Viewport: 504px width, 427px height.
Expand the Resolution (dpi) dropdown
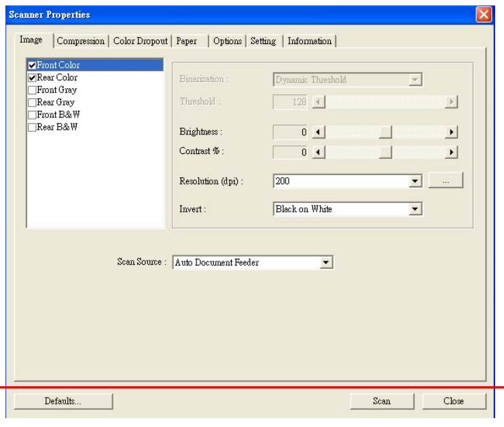[x=415, y=181]
